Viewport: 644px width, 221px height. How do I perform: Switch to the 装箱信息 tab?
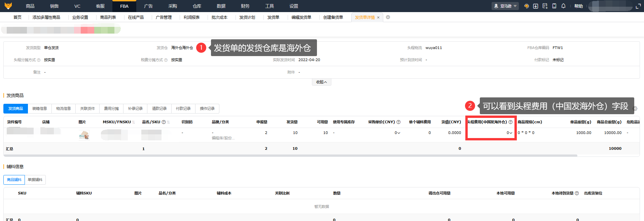(x=39, y=109)
